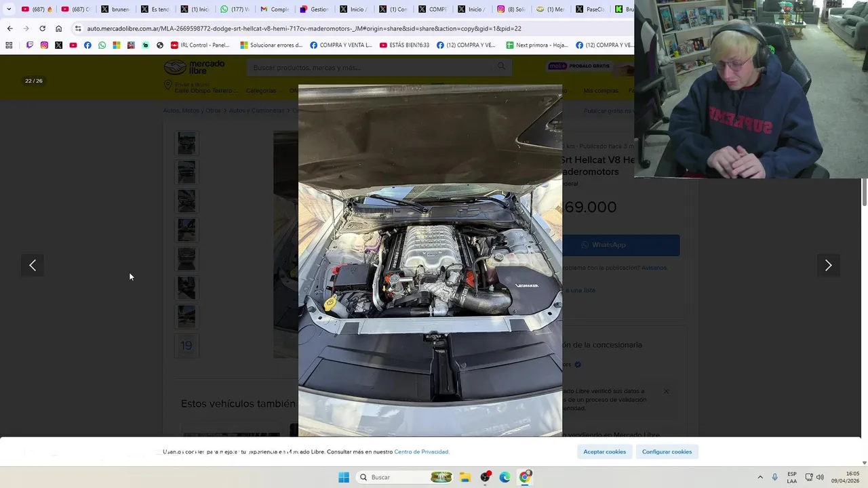The image size is (868, 488).
Task: Go to the previous gallery photo
Action: point(33,266)
